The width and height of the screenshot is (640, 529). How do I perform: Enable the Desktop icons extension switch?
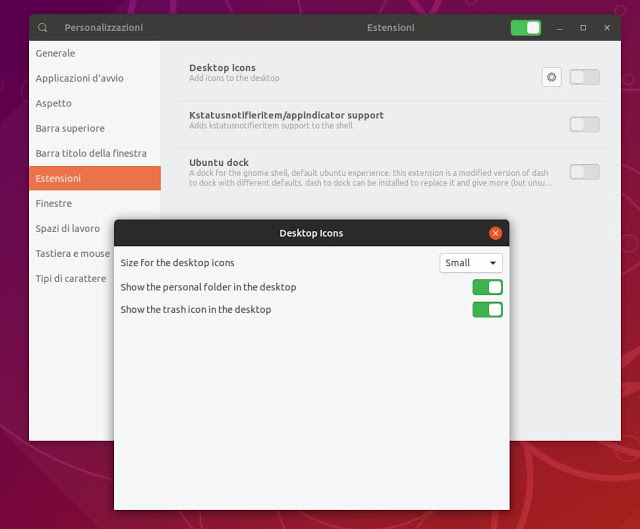[584, 77]
